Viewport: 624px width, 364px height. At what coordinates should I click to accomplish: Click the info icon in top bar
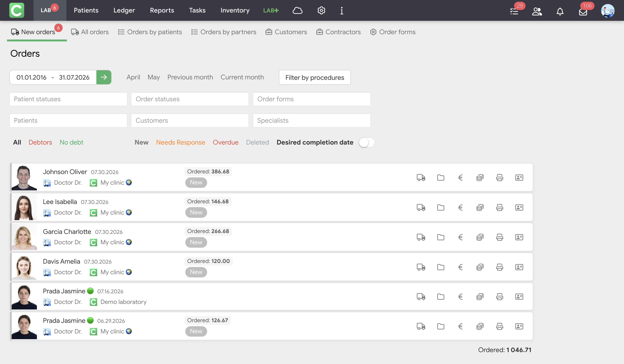point(342,10)
